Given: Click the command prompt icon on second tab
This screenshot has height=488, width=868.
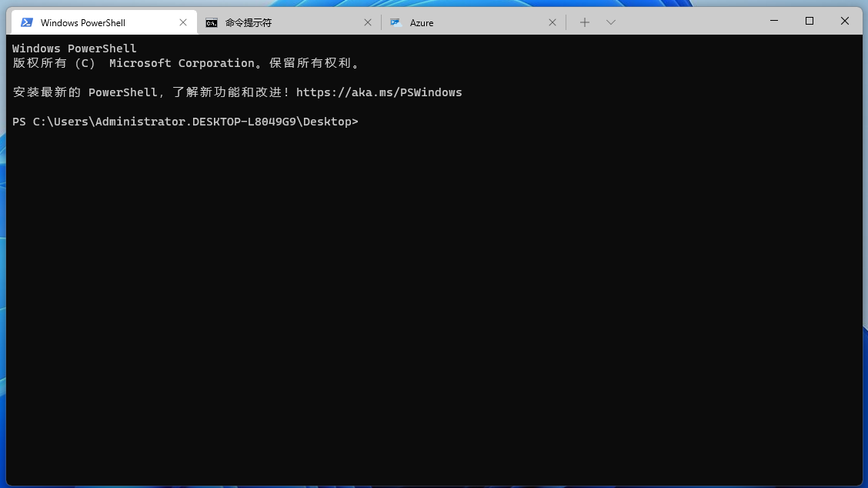Looking at the screenshot, I should [212, 23].
